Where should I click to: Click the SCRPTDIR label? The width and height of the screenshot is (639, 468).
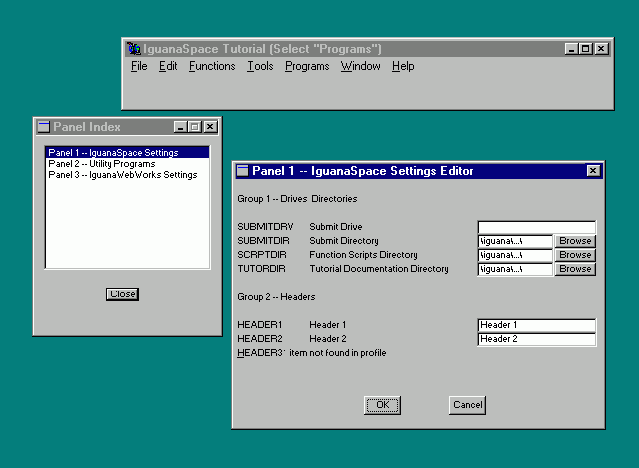[x=262, y=255]
